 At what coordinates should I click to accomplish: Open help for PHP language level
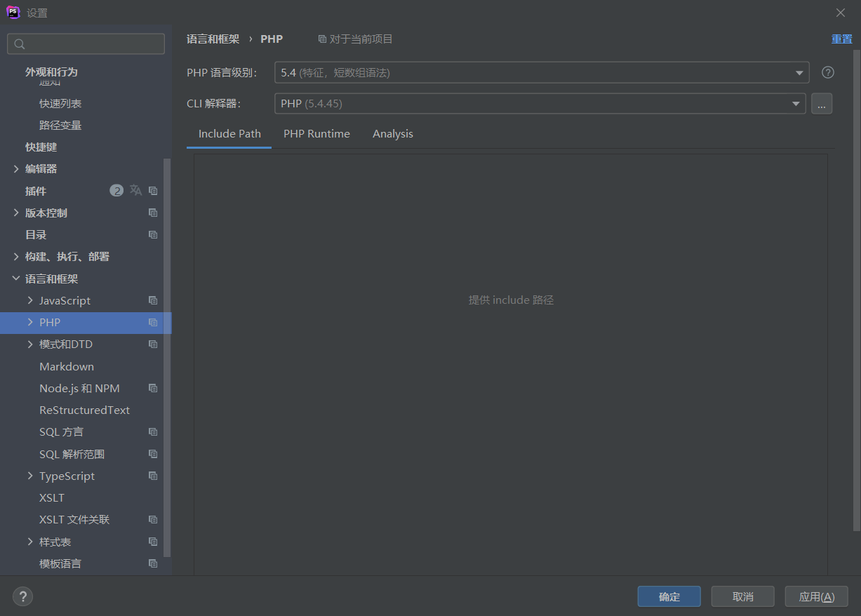click(828, 72)
